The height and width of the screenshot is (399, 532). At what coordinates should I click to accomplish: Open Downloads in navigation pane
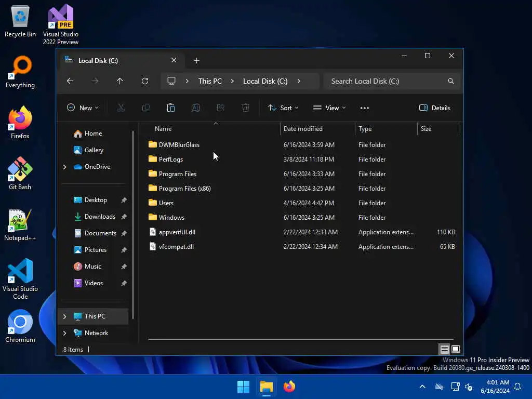coord(100,217)
